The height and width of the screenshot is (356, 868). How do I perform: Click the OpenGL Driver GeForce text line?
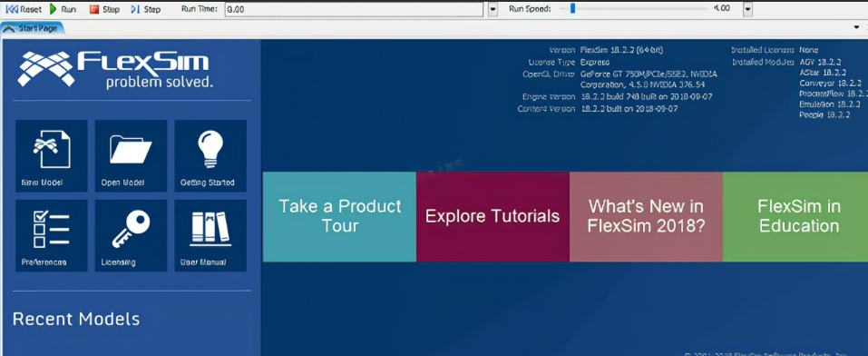coord(649,74)
